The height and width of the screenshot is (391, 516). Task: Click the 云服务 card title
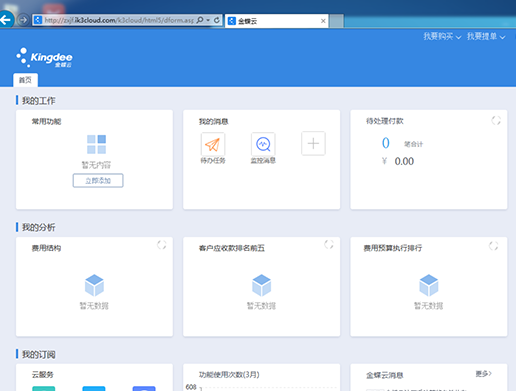coord(43,375)
